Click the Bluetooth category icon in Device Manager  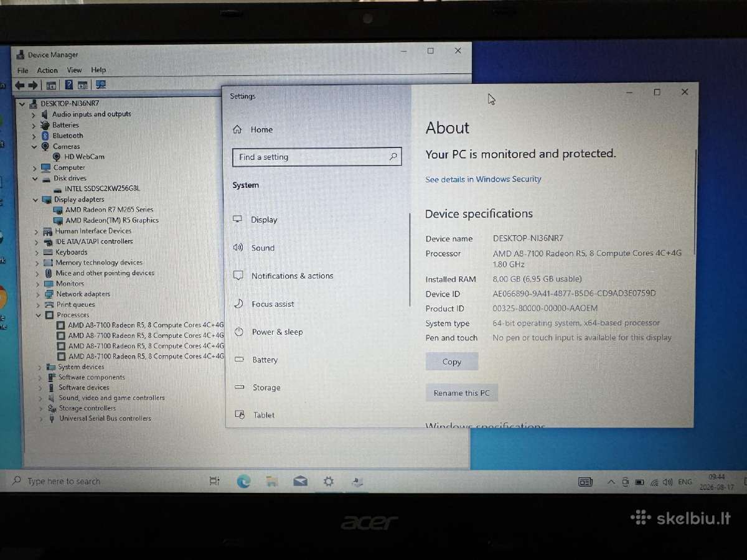tap(45, 136)
